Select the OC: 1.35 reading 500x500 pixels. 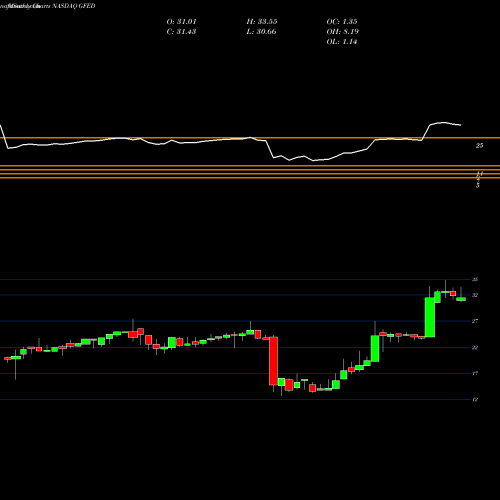pyautogui.click(x=342, y=22)
